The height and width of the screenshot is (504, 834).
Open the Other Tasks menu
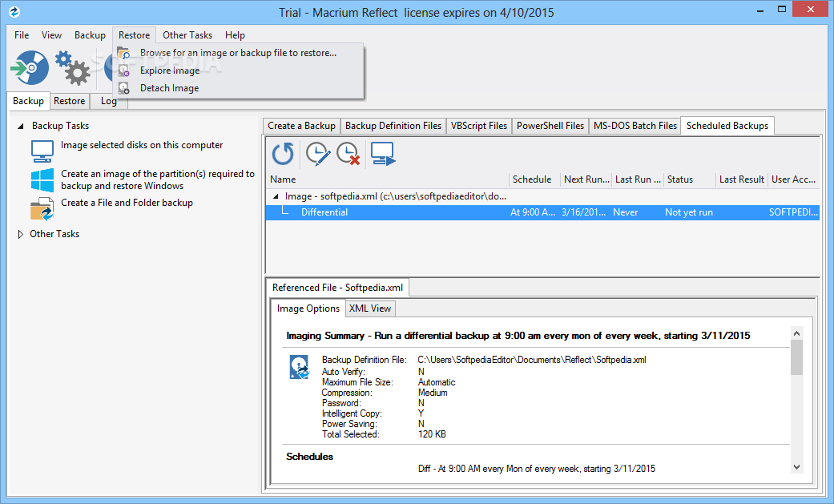[187, 35]
